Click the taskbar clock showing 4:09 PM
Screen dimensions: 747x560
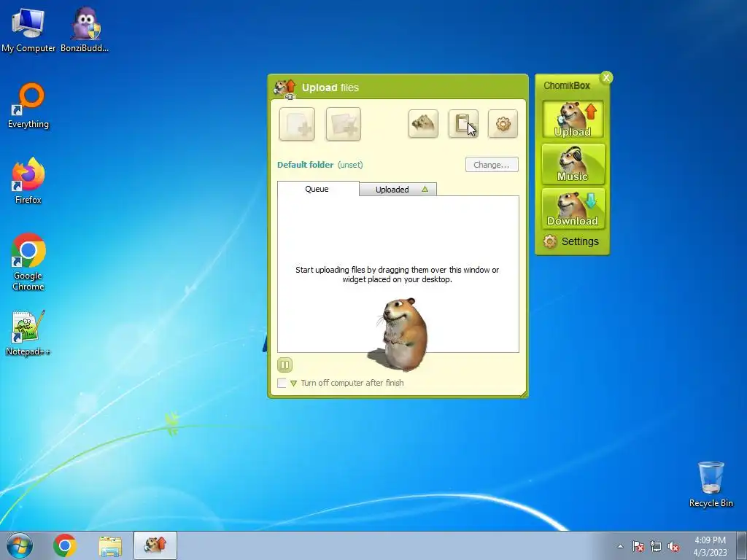[x=710, y=546]
